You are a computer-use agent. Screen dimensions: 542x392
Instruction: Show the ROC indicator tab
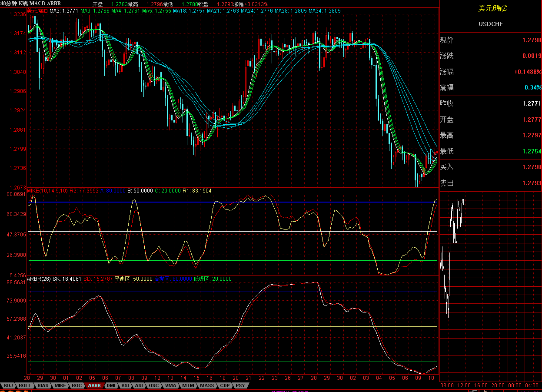[76, 385]
